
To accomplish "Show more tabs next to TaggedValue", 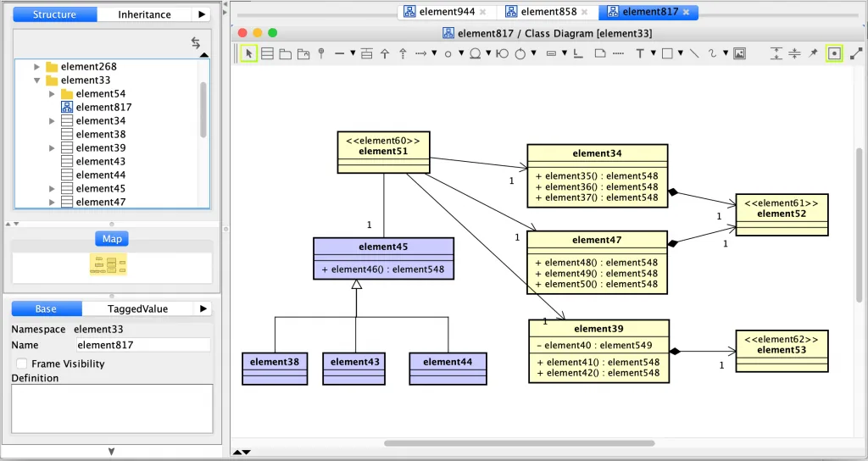I will point(203,308).
